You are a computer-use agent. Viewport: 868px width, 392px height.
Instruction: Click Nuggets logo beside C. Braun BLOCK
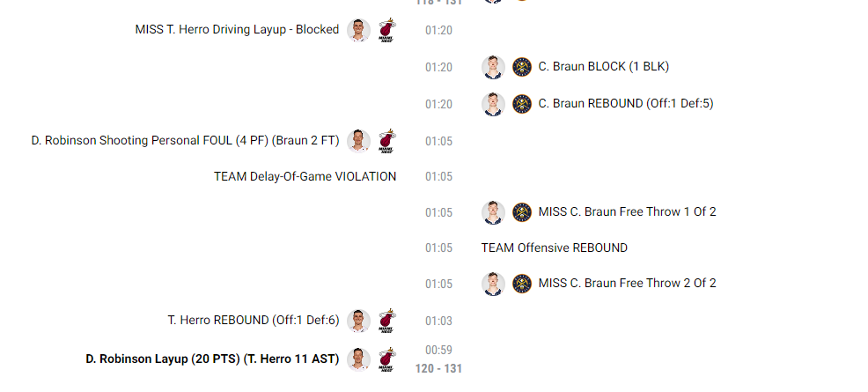522,67
